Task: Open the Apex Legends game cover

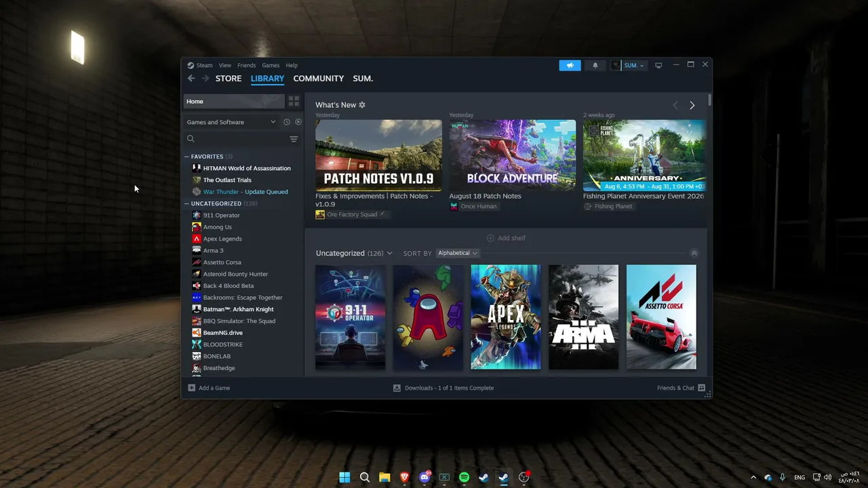Action: 506,317
